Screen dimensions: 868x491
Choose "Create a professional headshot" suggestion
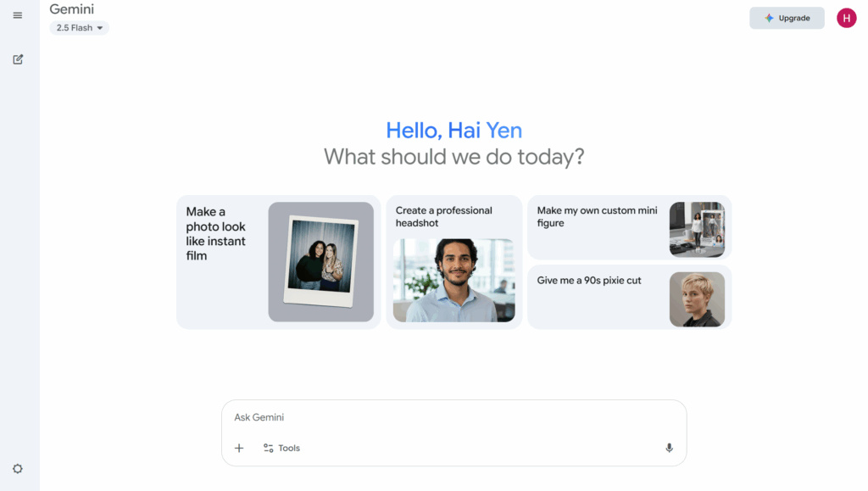point(443,216)
